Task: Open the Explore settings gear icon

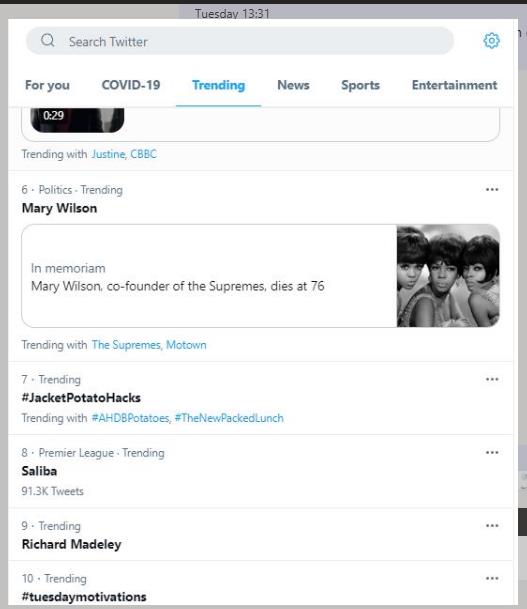Action: point(491,41)
